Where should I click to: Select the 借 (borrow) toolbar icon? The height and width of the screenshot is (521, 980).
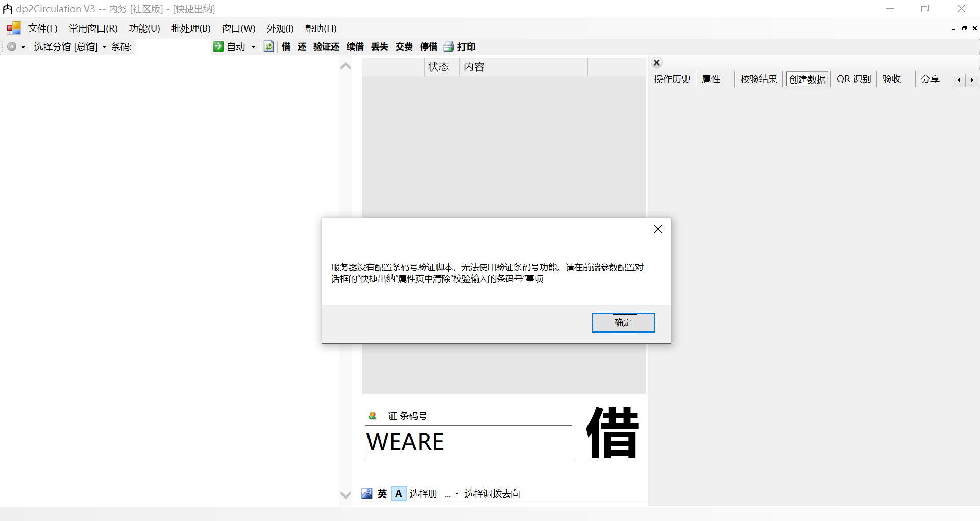coord(285,46)
